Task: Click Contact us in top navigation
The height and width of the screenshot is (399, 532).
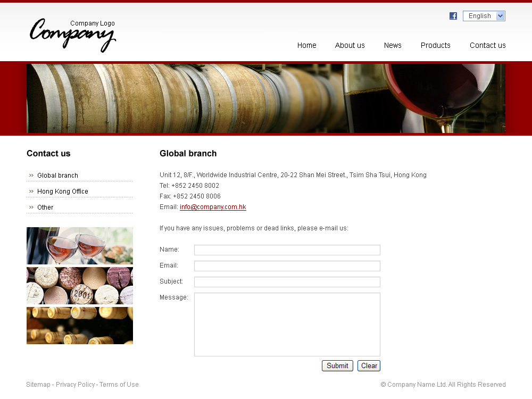Action: [x=487, y=45]
